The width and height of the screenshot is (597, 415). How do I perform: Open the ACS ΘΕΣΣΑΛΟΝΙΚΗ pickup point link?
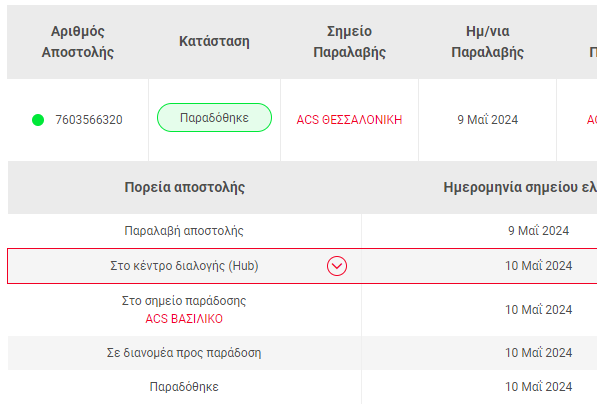pyautogui.click(x=349, y=120)
